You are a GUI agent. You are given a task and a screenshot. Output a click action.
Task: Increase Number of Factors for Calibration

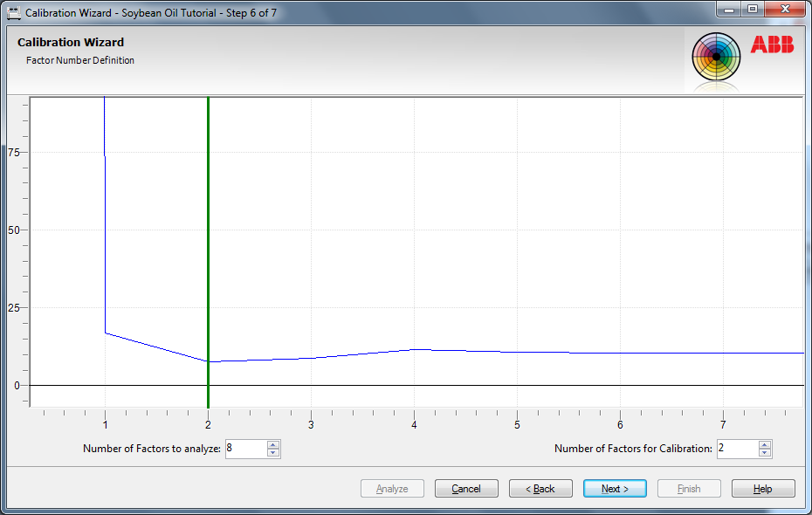click(765, 444)
